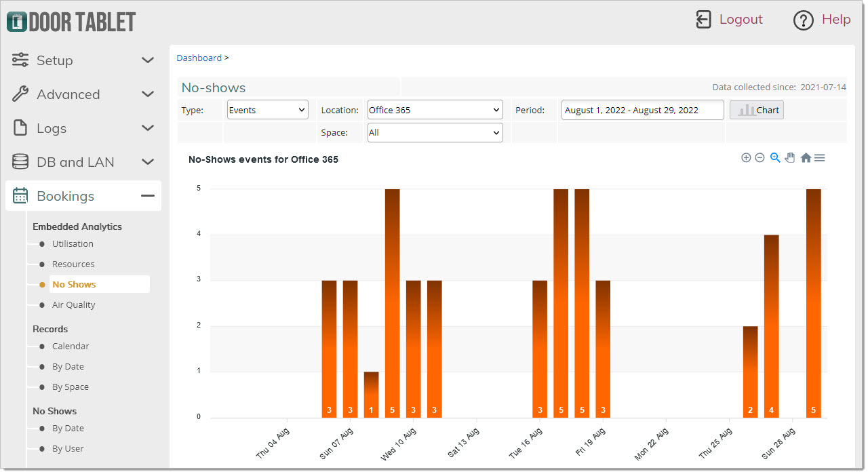
Task: Click the Help question mark icon
Action: click(803, 20)
